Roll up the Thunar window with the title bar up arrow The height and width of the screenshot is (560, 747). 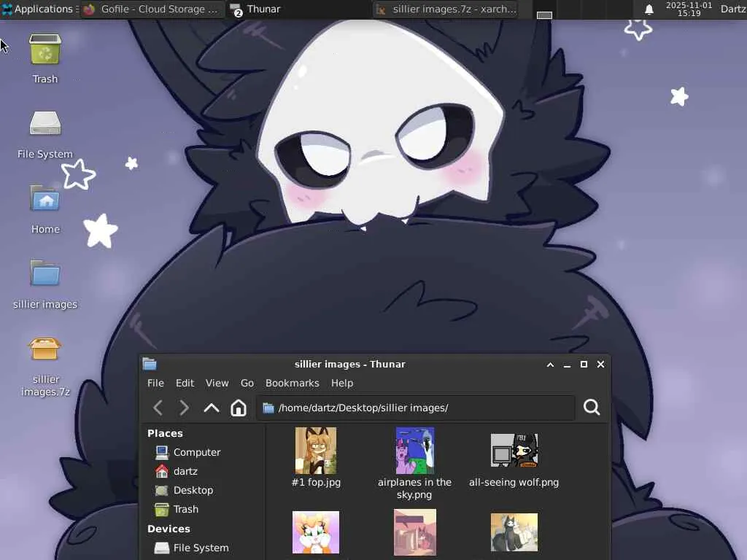(x=550, y=365)
